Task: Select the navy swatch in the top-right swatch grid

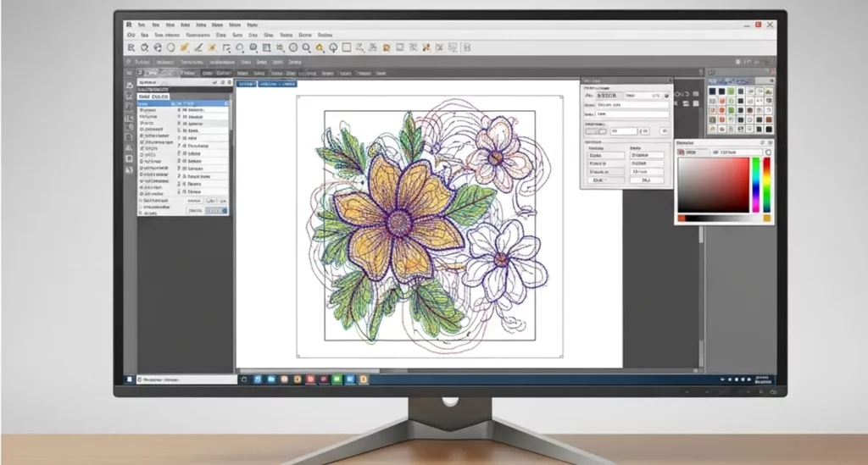Action: click(712, 91)
